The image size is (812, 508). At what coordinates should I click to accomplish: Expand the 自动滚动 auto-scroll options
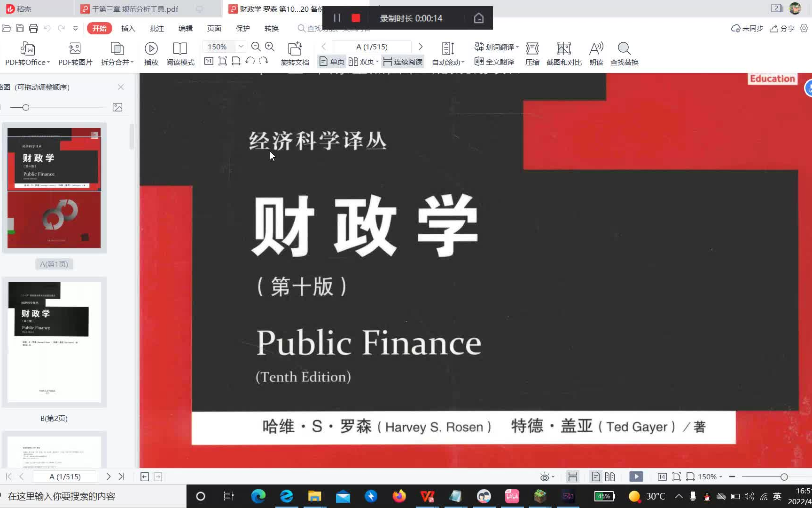click(x=447, y=61)
